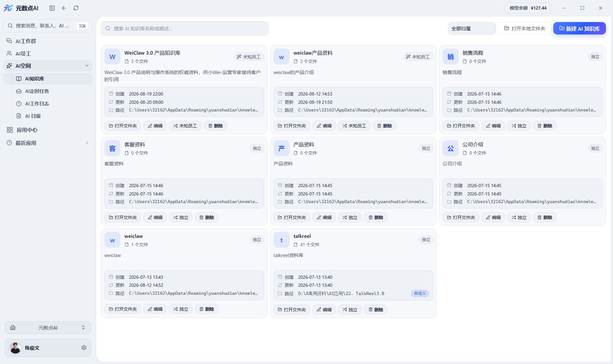Viewport: 613px width, 364px height.
Task: Go back with the arrow icon
Action: (x=64, y=8)
